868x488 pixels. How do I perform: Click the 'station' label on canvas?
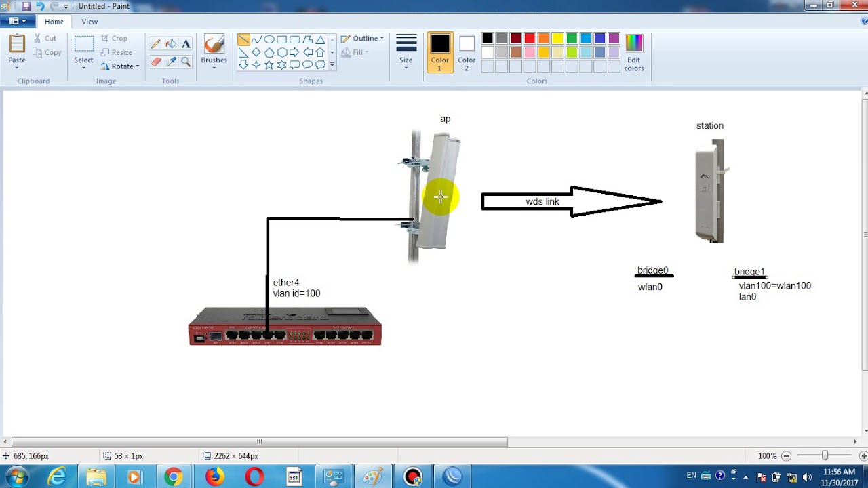click(710, 125)
